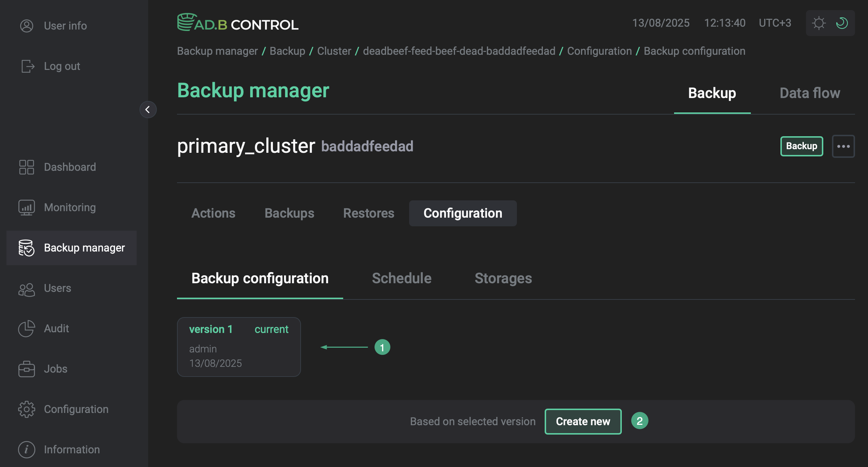Image resolution: width=868 pixels, height=467 pixels.
Task: Switch to the Data flow tab
Action: (x=810, y=93)
